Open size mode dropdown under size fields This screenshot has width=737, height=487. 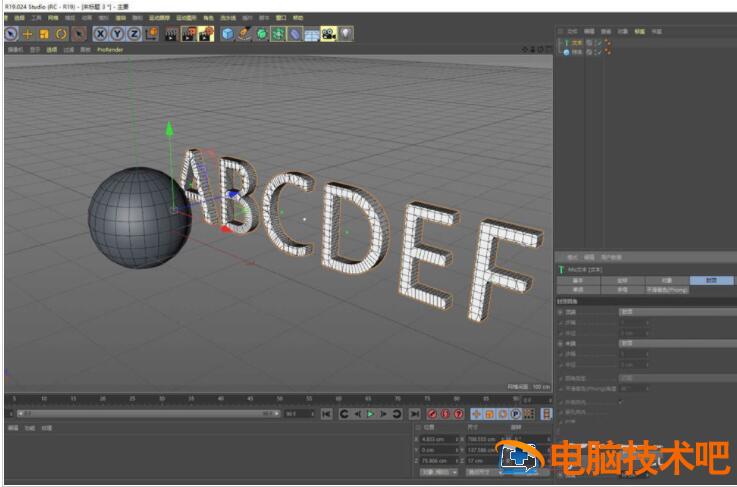484,471
